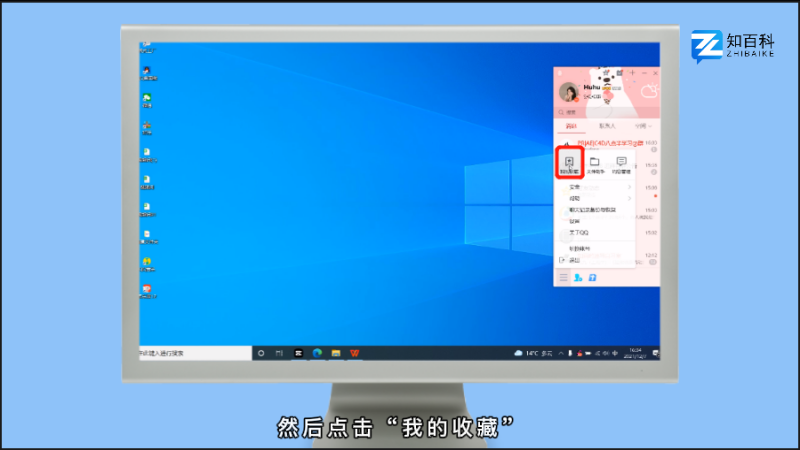Click the Windows taskbar search box

(195, 353)
